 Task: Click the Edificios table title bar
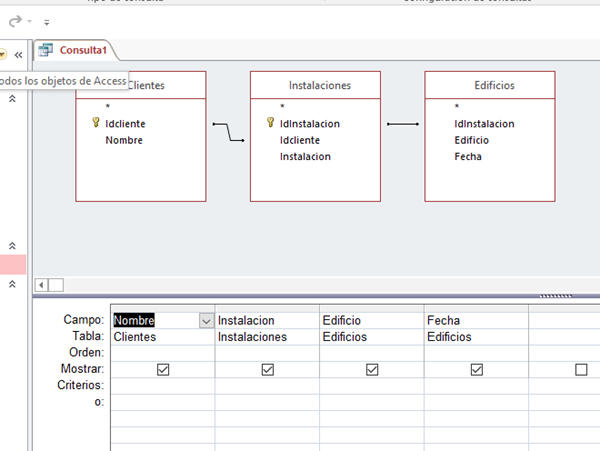click(488, 86)
